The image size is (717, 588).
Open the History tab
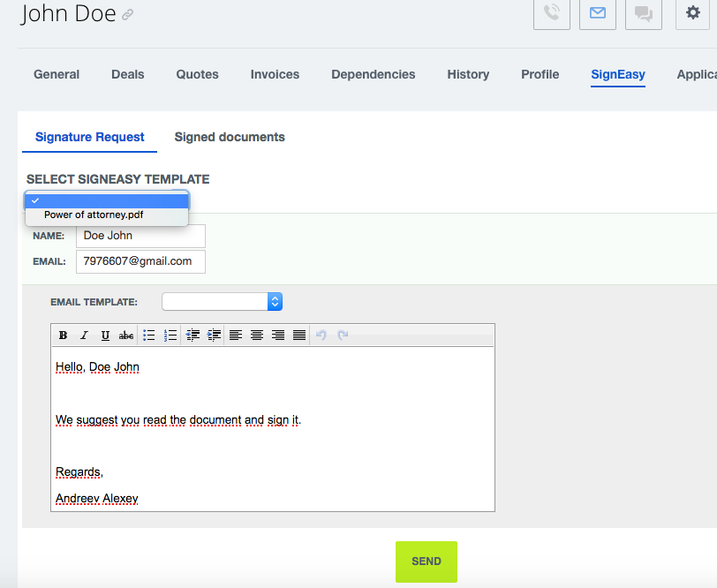468,74
